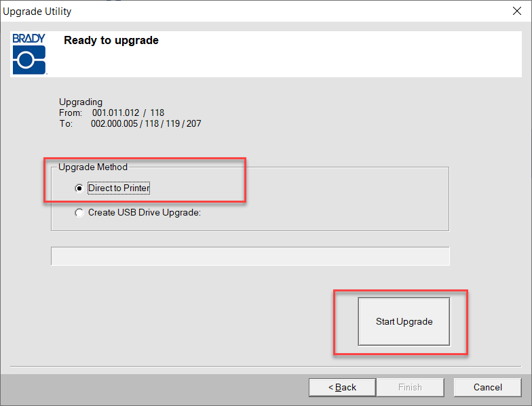Click the empty upgrade progress bar
This screenshot has width=532, height=406.
pyautogui.click(x=250, y=256)
